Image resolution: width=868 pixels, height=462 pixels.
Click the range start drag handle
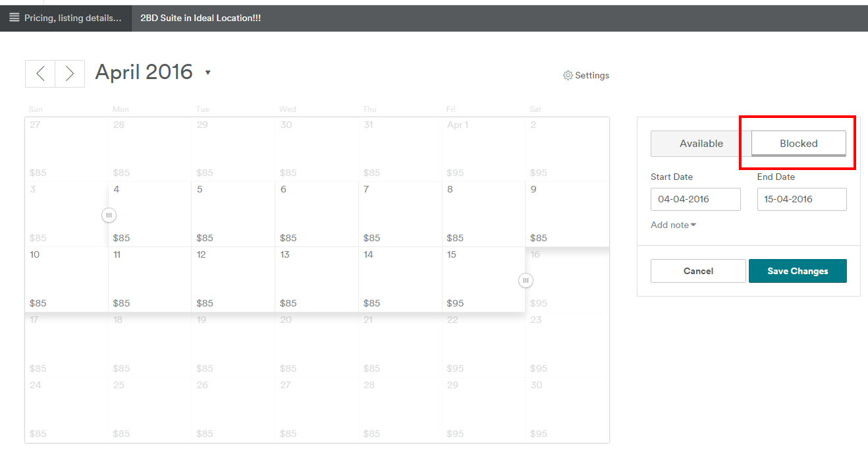click(x=109, y=216)
